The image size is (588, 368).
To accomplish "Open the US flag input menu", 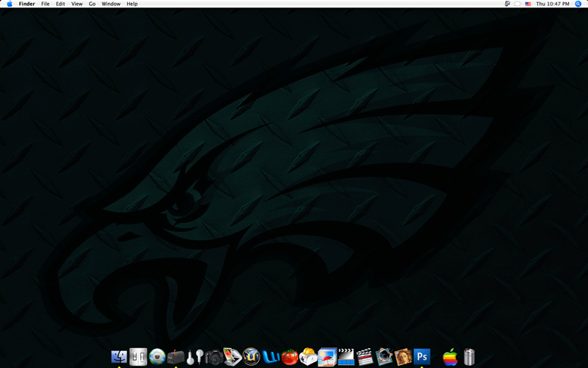I will [528, 4].
